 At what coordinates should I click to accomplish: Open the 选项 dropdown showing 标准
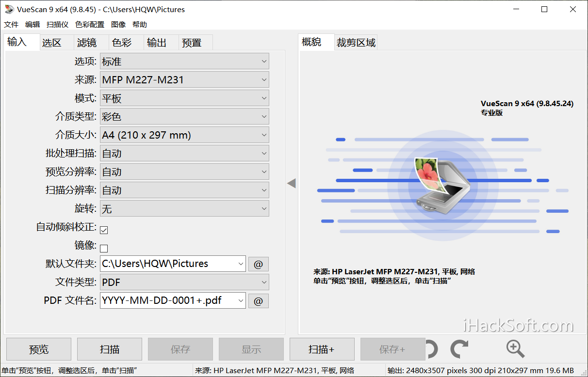click(184, 62)
